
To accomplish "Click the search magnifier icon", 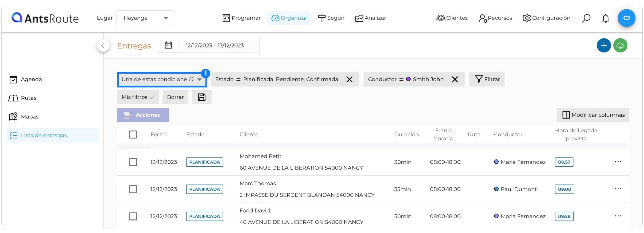I will click(x=586, y=18).
